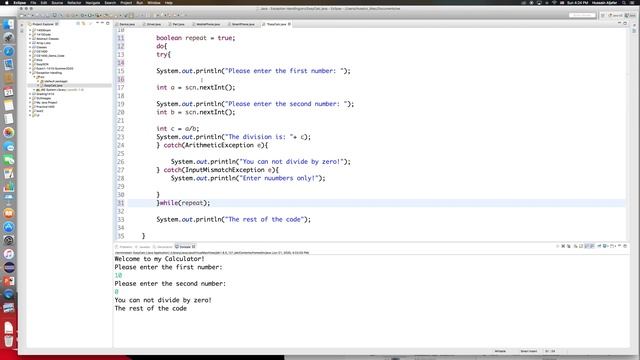This screenshot has height=360, width=640.
Task: Click the 'int c = a/b;' code line
Action: coord(178,129)
